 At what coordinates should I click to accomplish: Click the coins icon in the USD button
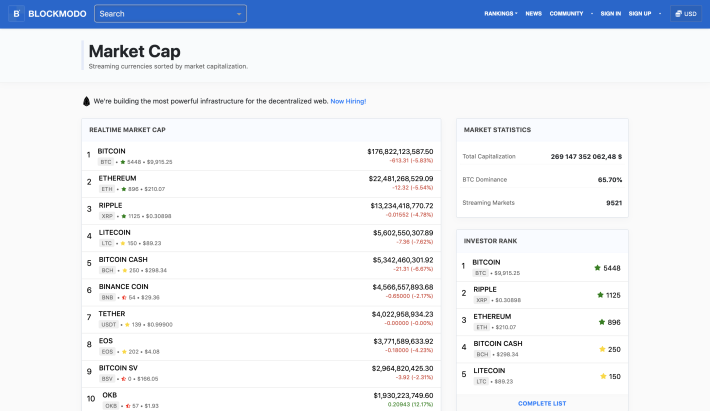(678, 14)
